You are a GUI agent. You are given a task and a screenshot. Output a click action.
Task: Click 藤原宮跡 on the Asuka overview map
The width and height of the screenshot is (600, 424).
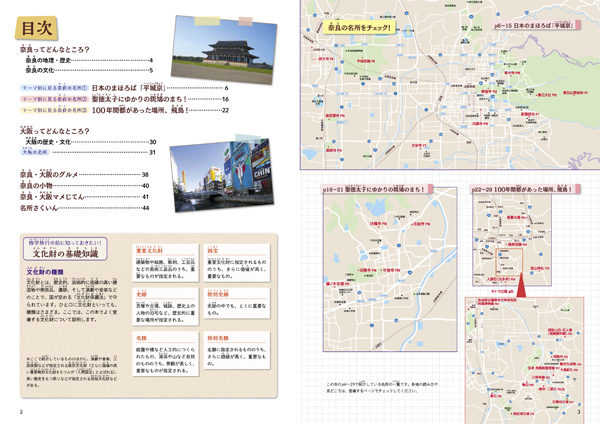pyautogui.click(x=517, y=244)
